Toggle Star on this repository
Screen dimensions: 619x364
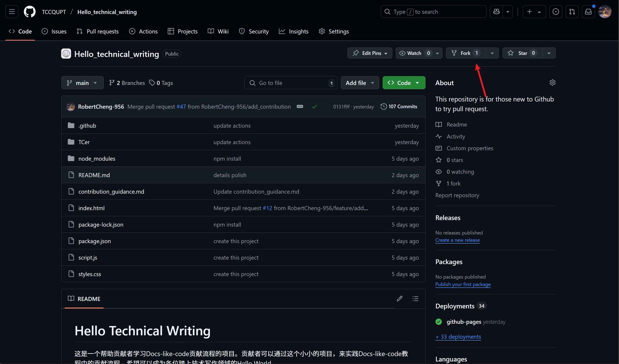click(x=522, y=53)
